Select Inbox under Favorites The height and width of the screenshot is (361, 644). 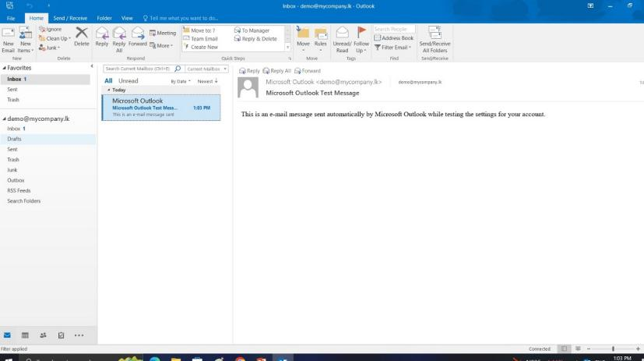coord(45,79)
